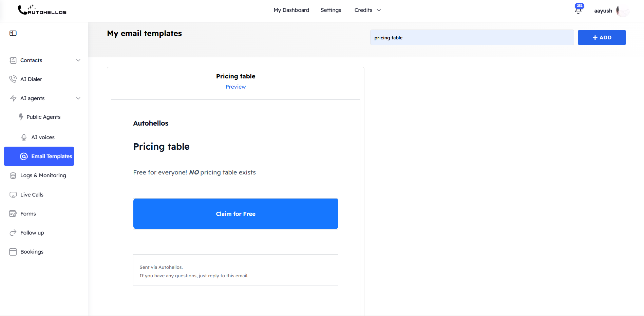
Task: Toggle the sidebar collapse icon
Action: click(13, 33)
